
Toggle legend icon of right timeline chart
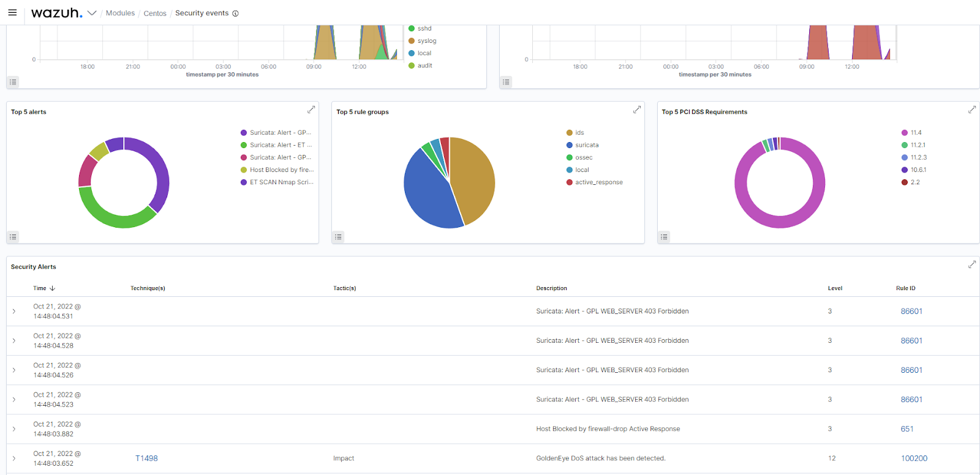point(506,81)
